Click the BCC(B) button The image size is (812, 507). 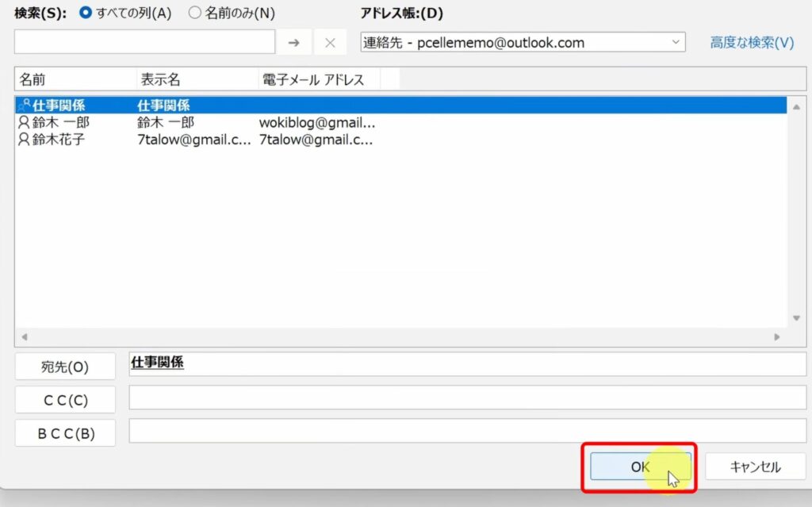pyautogui.click(x=65, y=433)
